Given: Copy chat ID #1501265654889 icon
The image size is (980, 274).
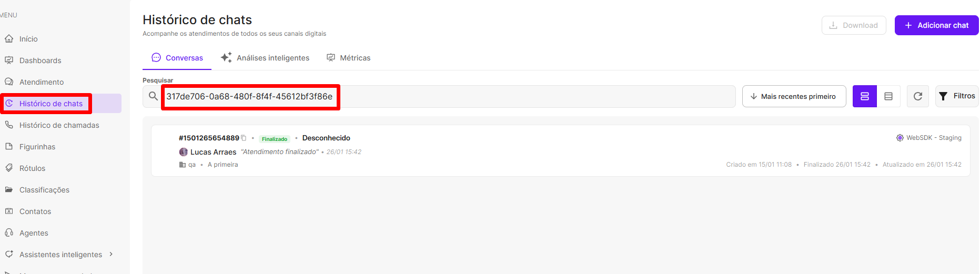Looking at the screenshot, I should tap(244, 138).
